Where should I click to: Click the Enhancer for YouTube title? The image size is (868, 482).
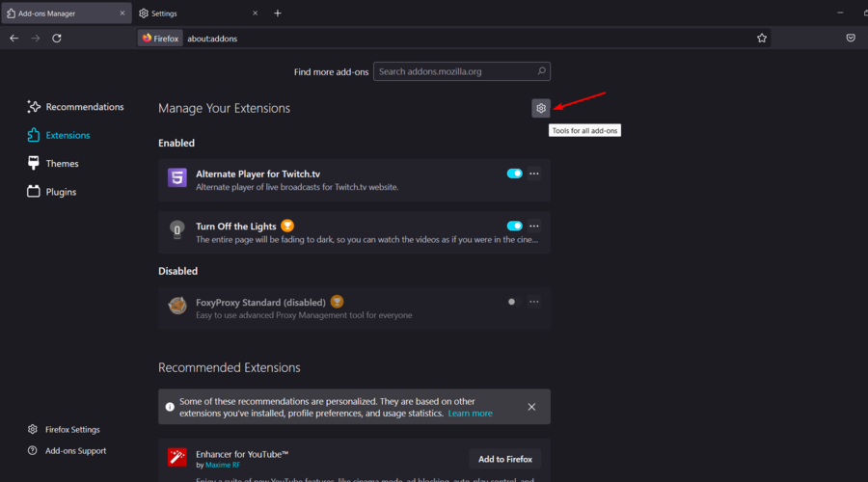[242, 454]
